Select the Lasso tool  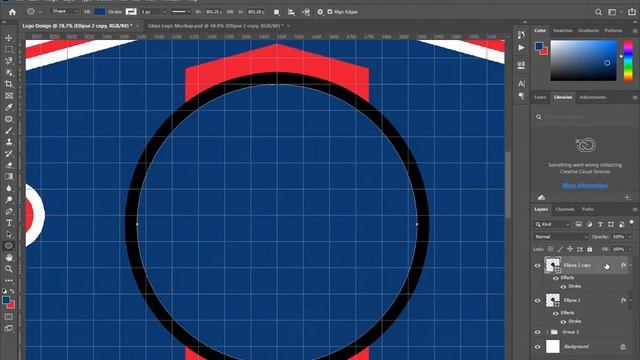click(9, 61)
